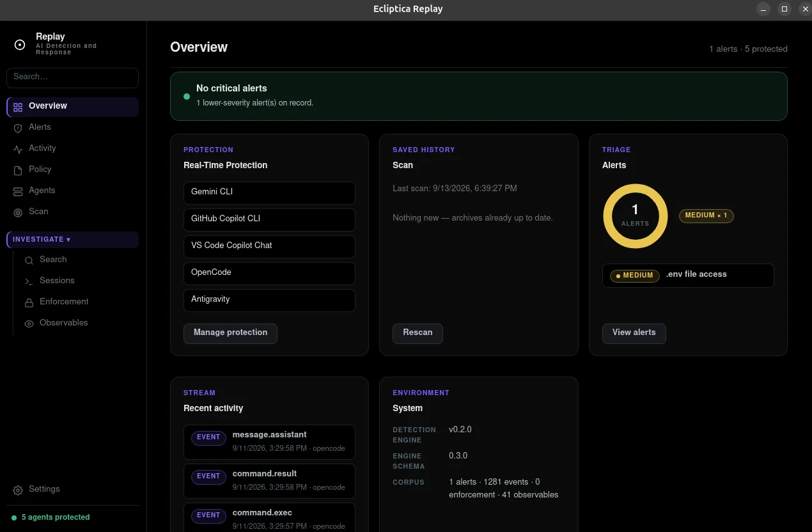Open Settings in the sidebar

click(72, 489)
